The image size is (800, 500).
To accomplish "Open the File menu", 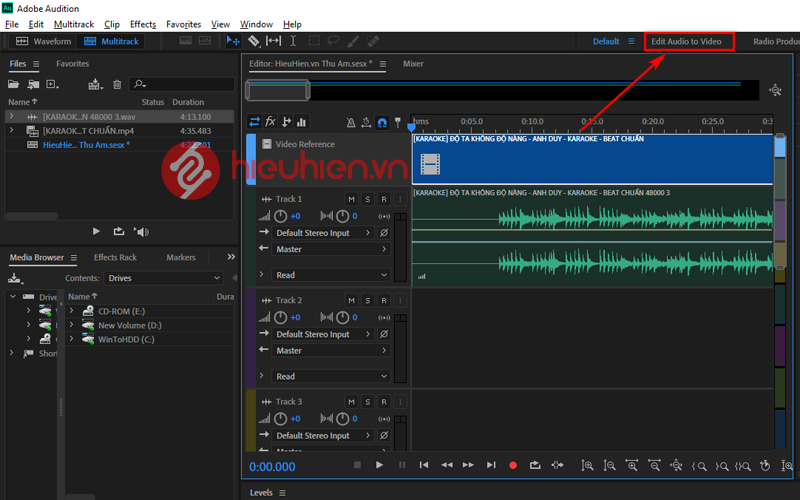I will tap(11, 24).
